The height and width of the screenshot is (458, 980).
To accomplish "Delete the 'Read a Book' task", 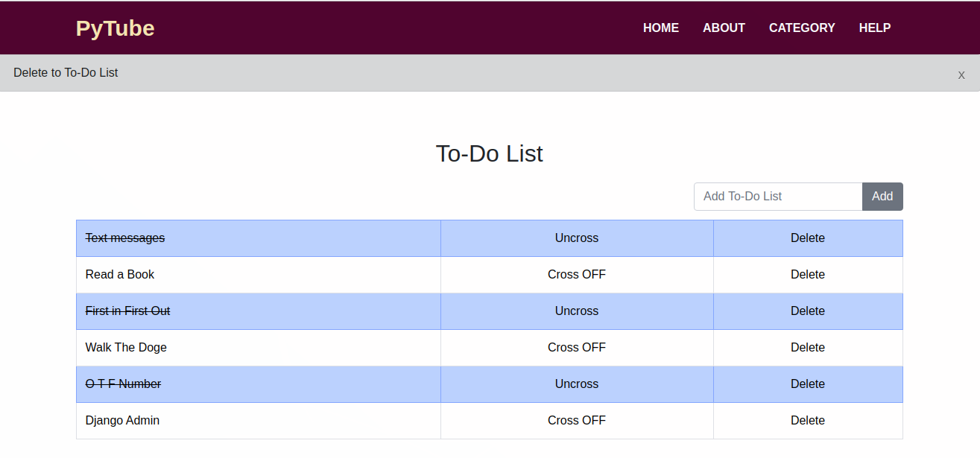I will (x=808, y=274).
